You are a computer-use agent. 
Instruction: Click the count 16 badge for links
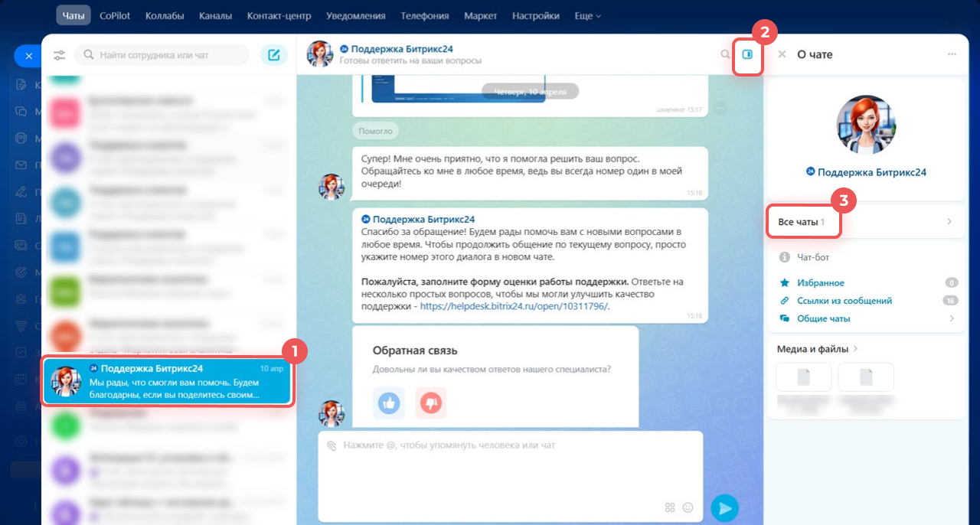(951, 301)
